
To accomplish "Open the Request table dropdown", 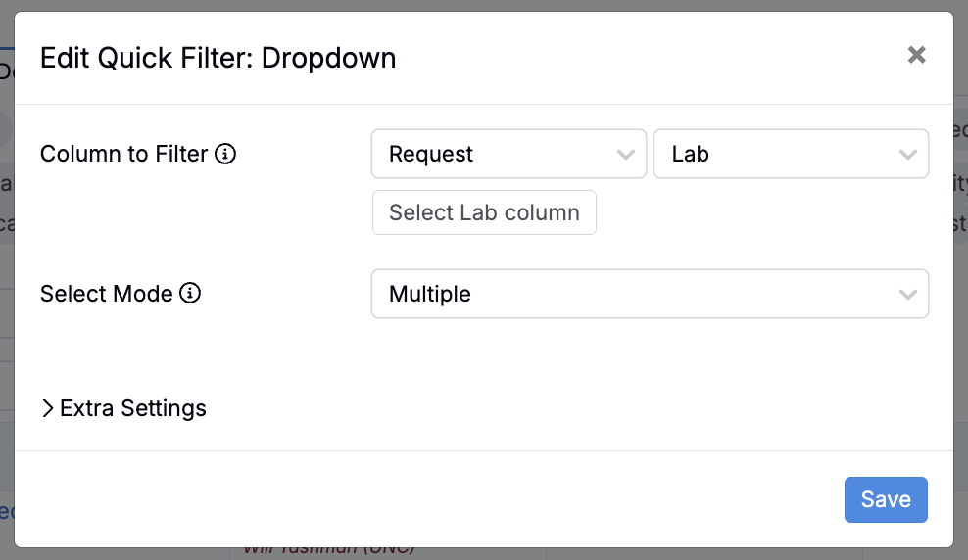I will [x=508, y=155].
